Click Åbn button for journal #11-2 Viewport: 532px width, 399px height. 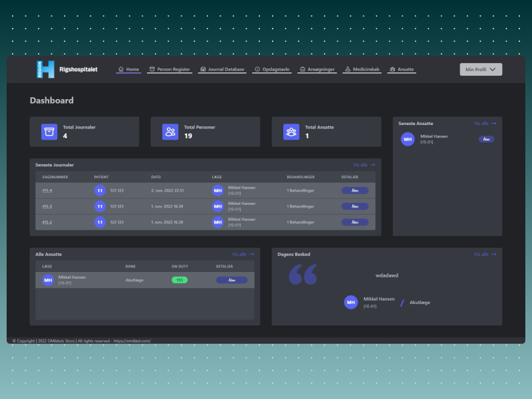click(x=355, y=222)
